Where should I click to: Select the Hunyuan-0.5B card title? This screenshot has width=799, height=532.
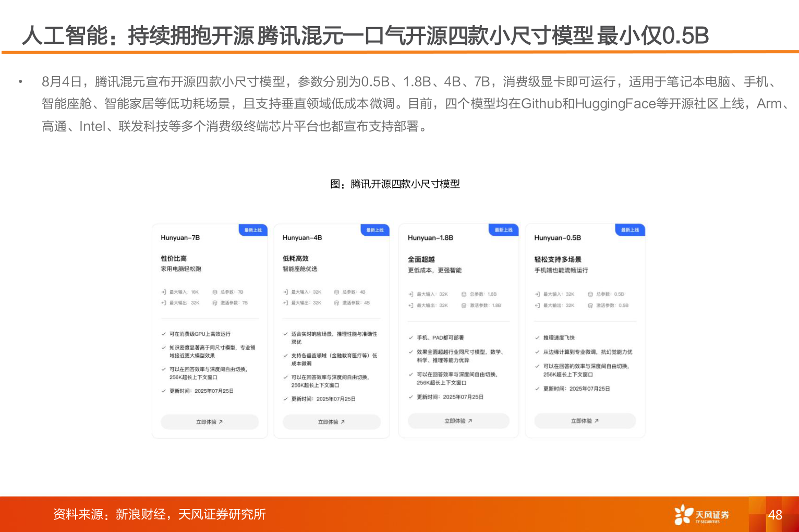(x=558, y=238)
